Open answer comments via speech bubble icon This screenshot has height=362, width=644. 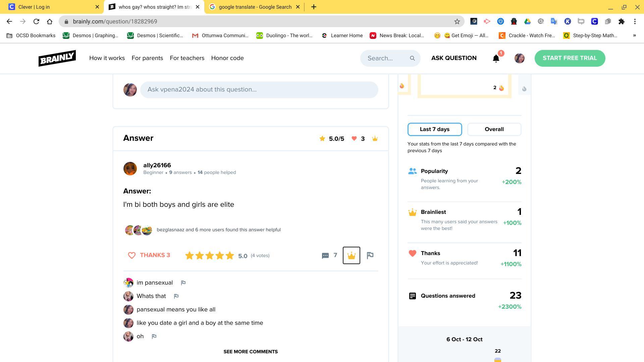click(x=325, y=256)
